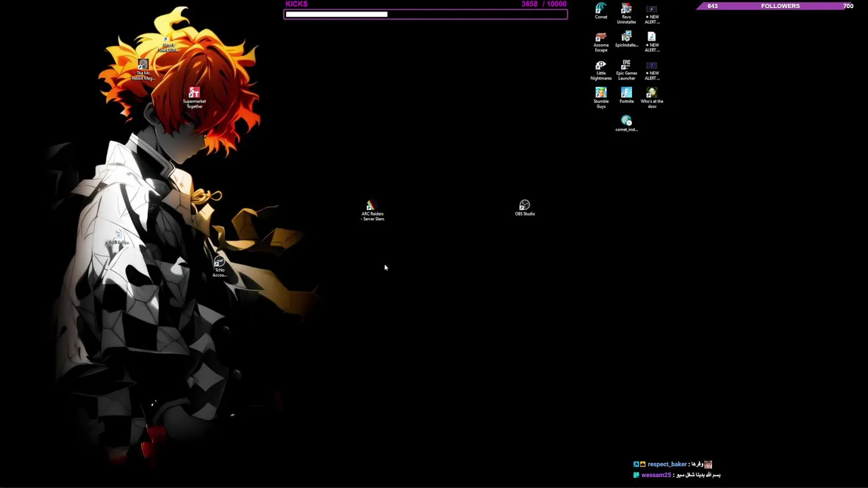Click the KICKS goal progress bar
Viewport: 868px width, 488px height.
click(x=426, y=14)
